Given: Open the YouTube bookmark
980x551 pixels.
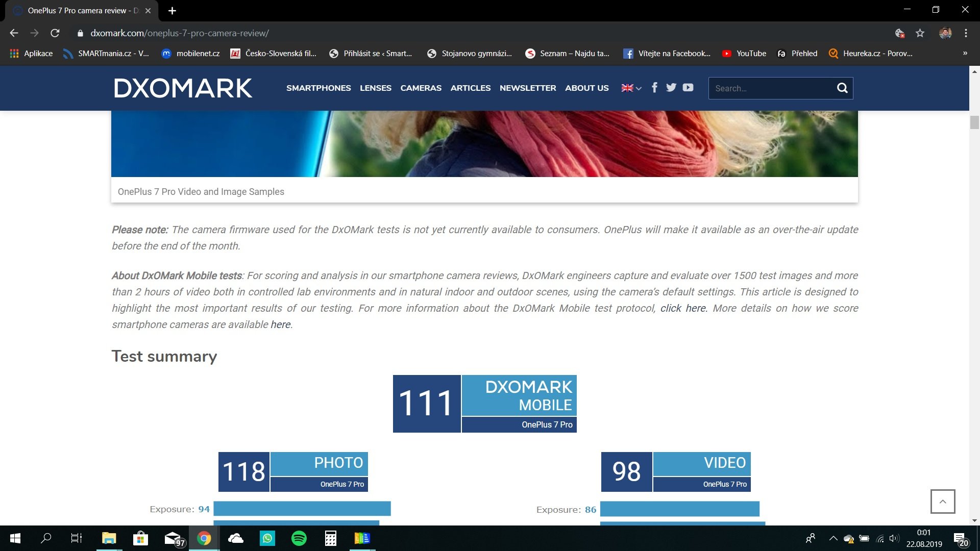Looking at the screenshot, I should pos(744,54).
